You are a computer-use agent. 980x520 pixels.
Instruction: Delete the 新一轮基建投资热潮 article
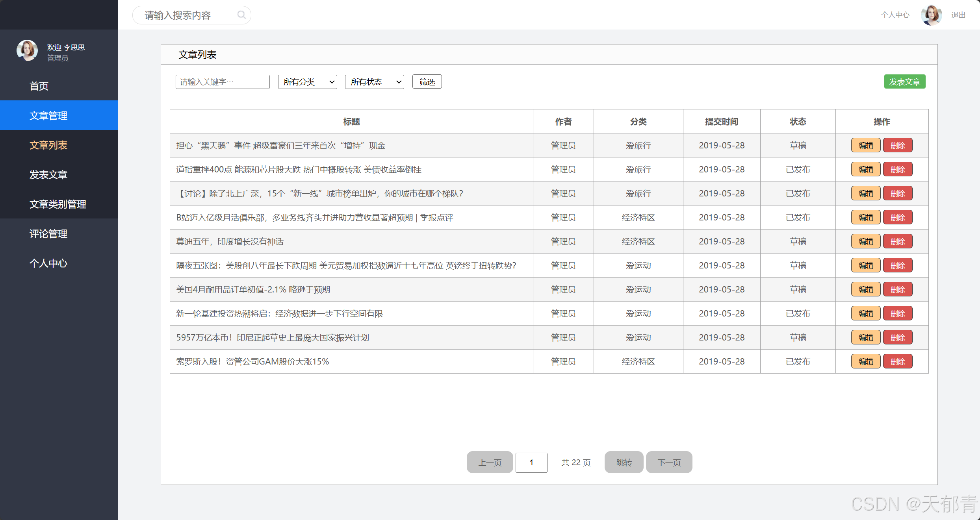tap(898, 313)
